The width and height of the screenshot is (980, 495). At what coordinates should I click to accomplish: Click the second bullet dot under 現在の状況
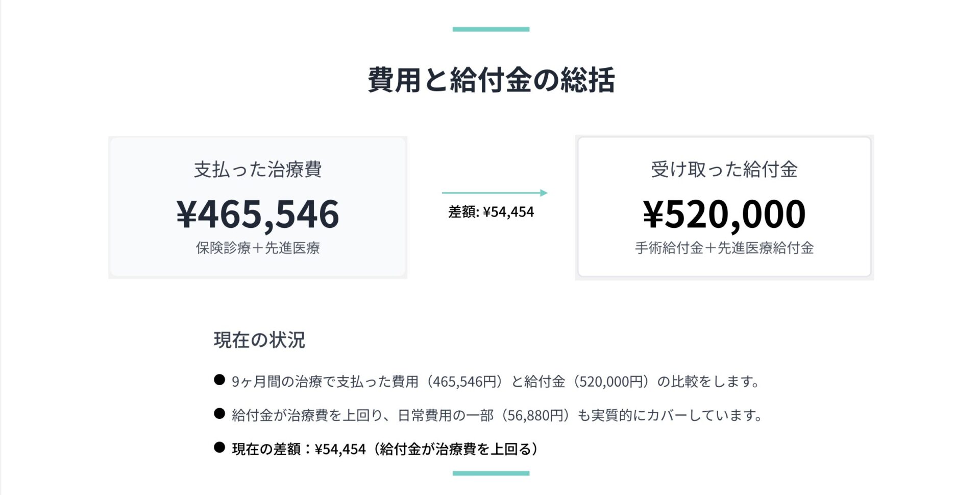pos(219,414)
